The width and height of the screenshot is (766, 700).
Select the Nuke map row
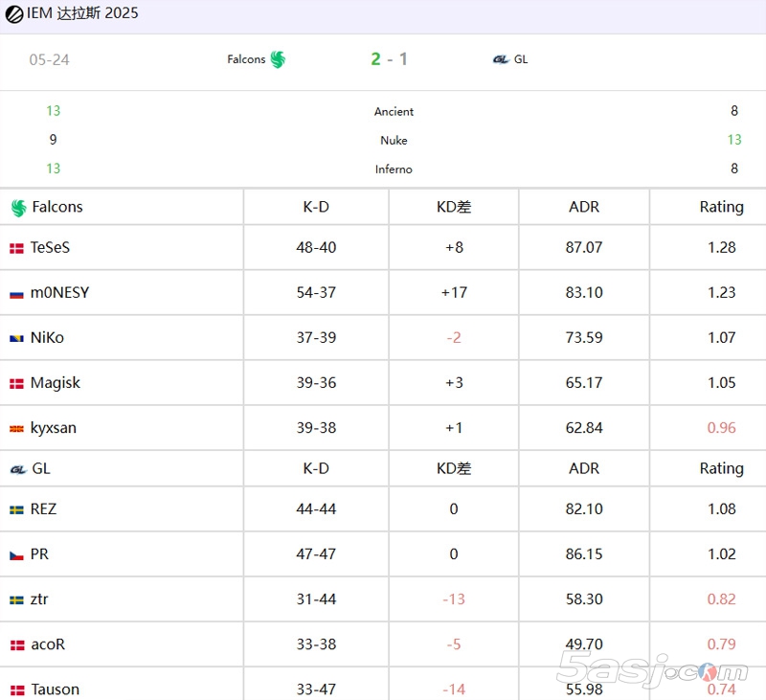coord(394,140)
